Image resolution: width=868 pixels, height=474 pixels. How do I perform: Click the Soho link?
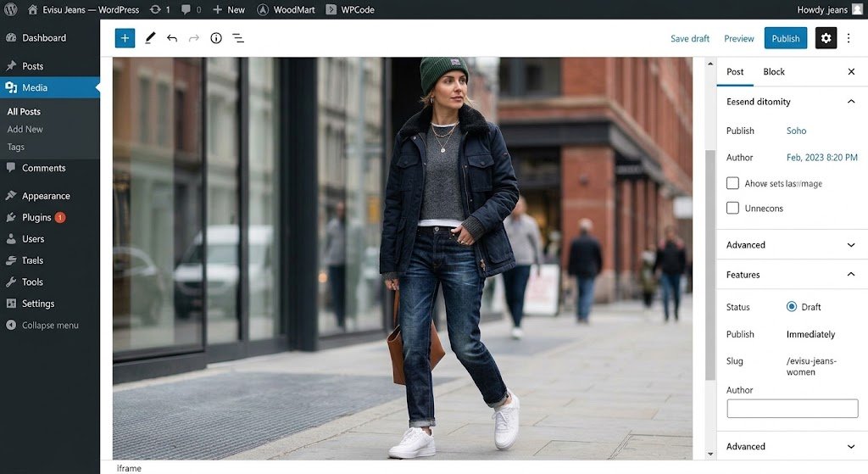click(796, 131)
